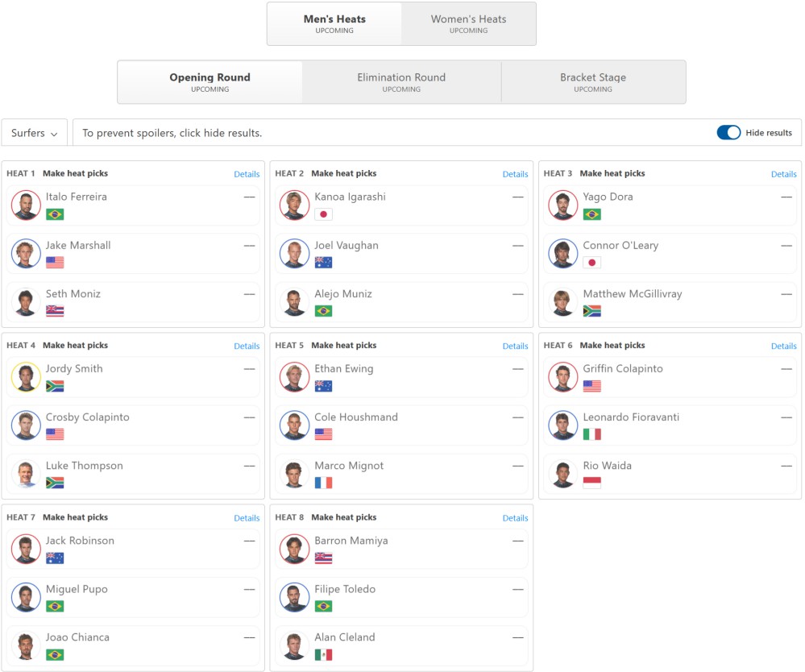This screenshot has height=672, width=805.
Task: View Details link of Heat 6
Action: [x=783, y=346]
